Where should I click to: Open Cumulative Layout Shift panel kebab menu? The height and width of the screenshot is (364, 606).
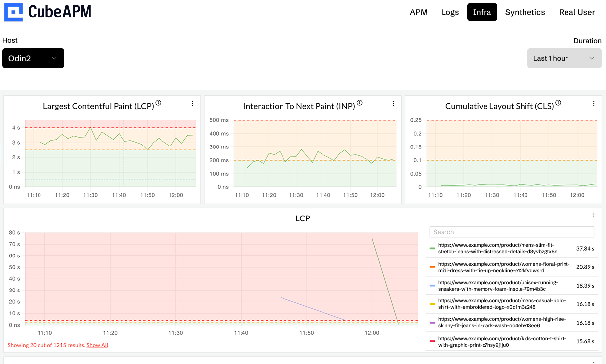click(594, 104)
